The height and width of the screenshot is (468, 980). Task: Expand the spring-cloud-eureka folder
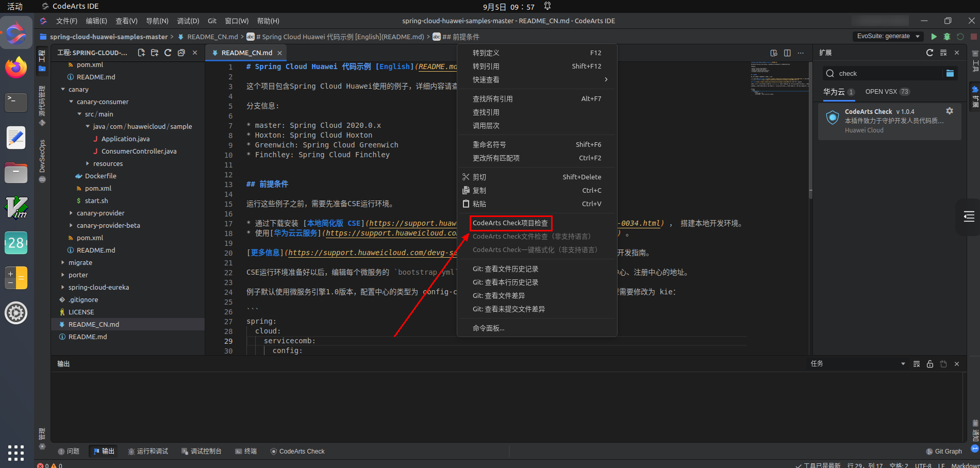63,287
